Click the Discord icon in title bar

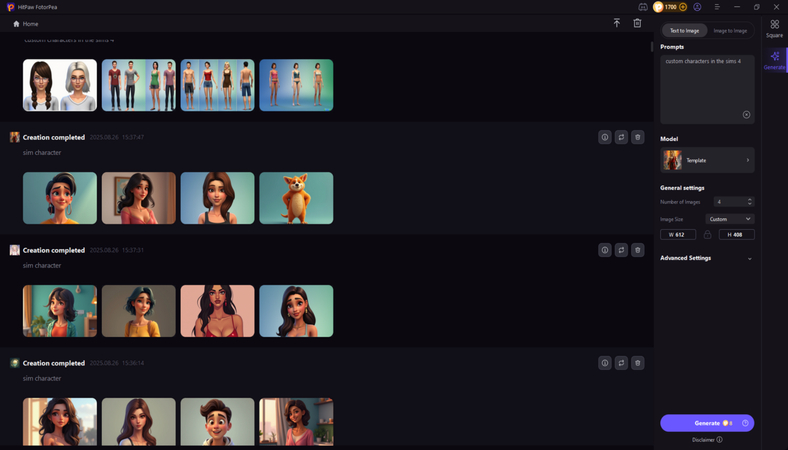click(x=643, y=7)
